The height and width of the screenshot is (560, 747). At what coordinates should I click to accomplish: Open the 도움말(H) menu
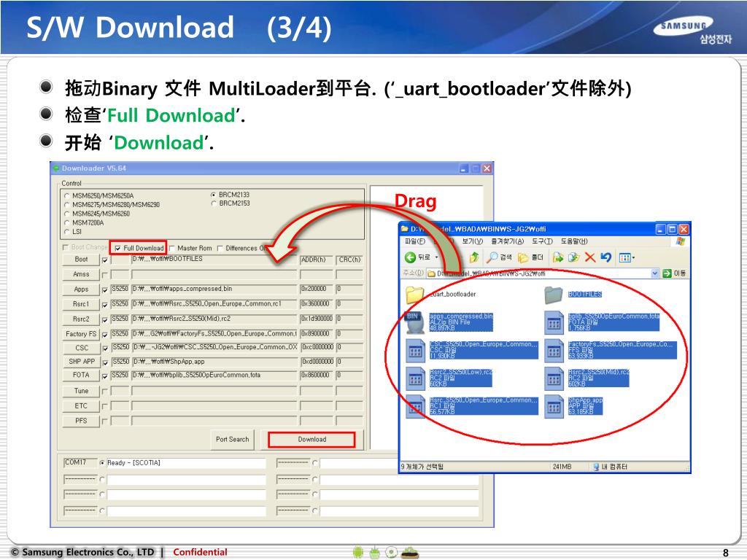574,241
